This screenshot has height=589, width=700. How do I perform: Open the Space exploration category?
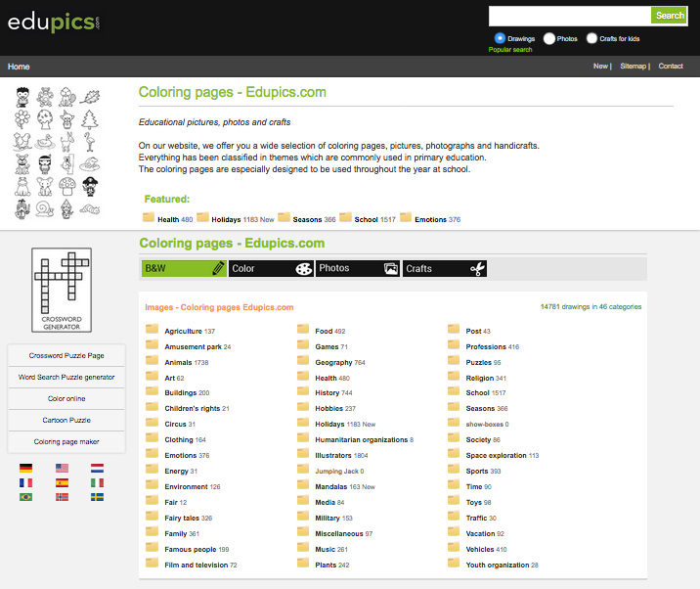[503, 455]
